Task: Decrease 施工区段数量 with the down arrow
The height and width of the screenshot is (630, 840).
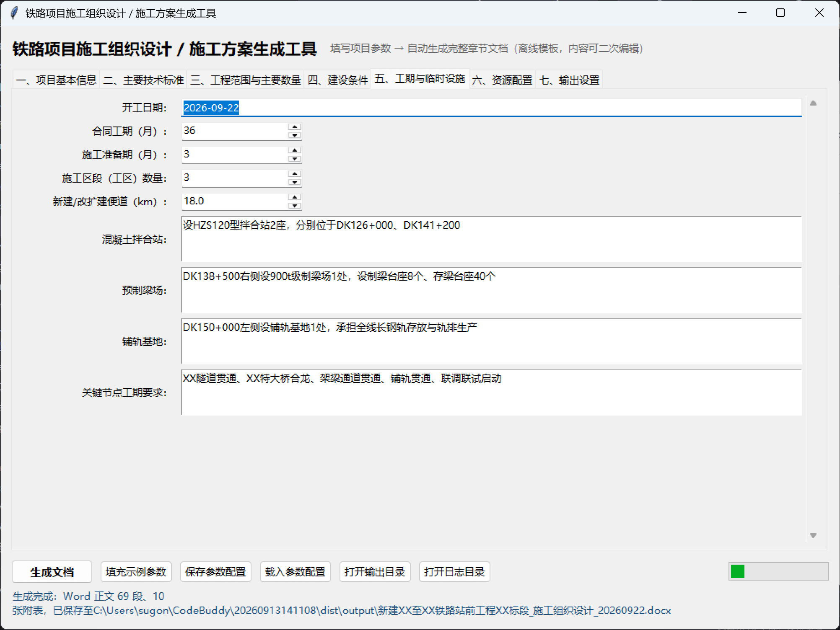Action: point(295,182)
